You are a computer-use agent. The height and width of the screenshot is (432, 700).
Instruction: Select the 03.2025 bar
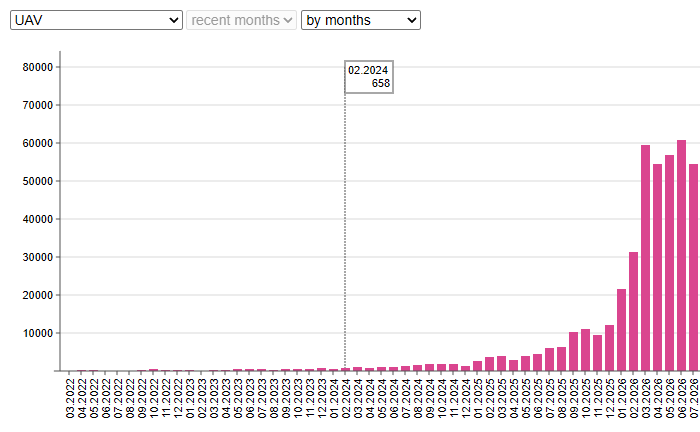tap(501, 363)
